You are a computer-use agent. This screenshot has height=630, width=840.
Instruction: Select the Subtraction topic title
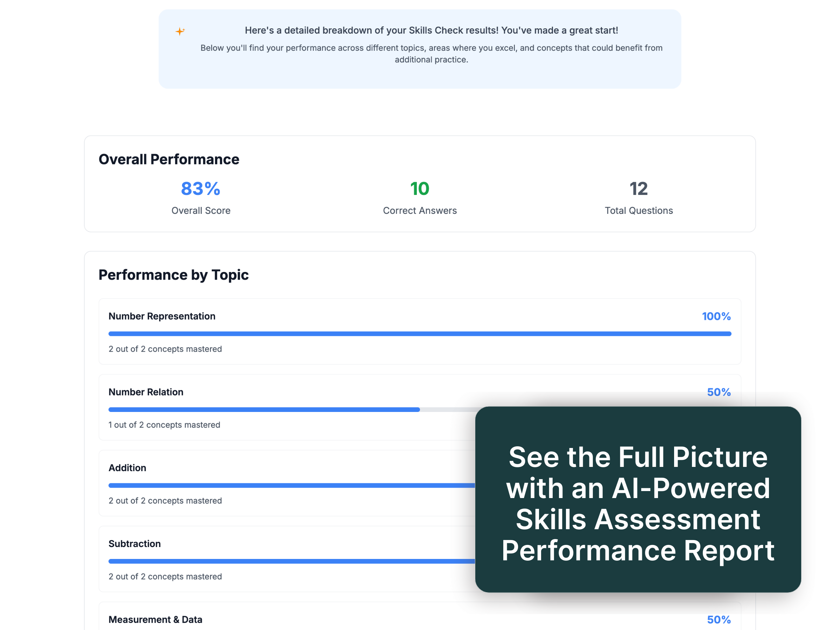(134, 544)
